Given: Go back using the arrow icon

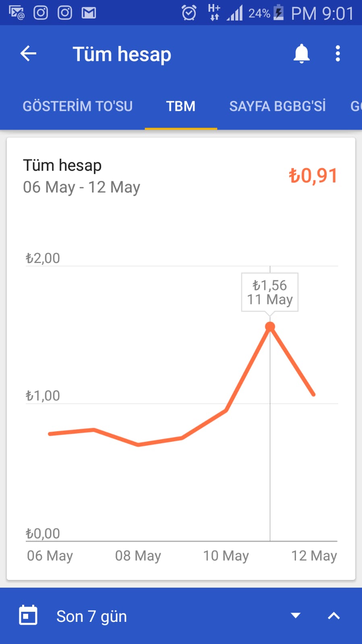Looking at the screenshot, I should (x=28, y=54).
